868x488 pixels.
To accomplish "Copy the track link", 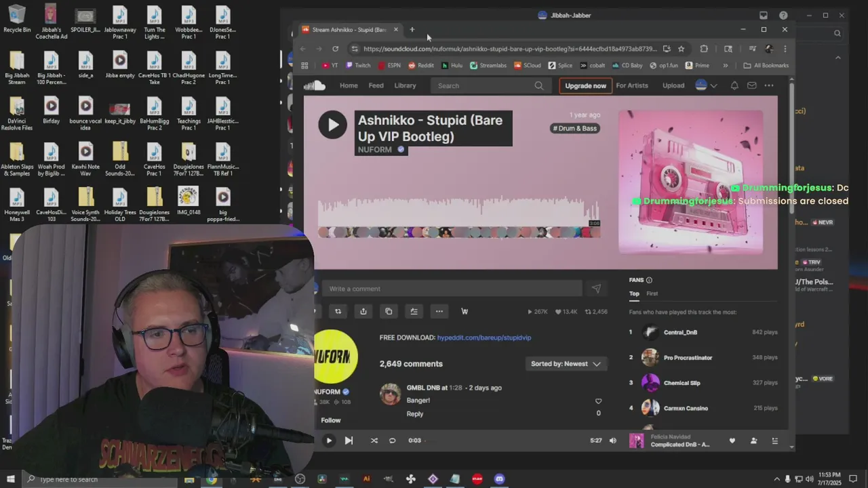I will 389,311.
